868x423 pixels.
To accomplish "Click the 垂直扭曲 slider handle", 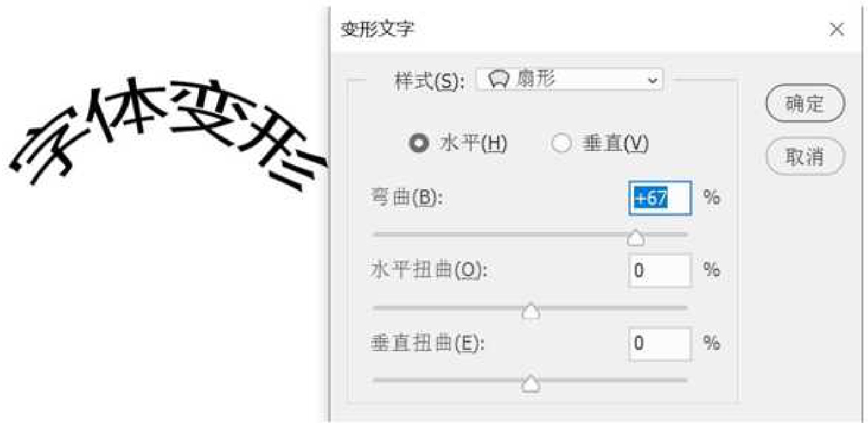I will click(x=531, y=383).
